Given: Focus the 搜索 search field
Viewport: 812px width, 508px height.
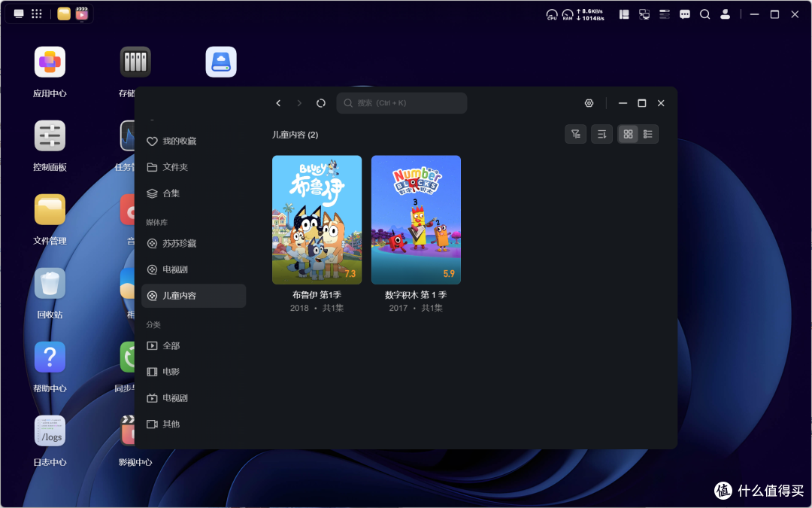Looking at the screenshot, I should tap(401, 103).
